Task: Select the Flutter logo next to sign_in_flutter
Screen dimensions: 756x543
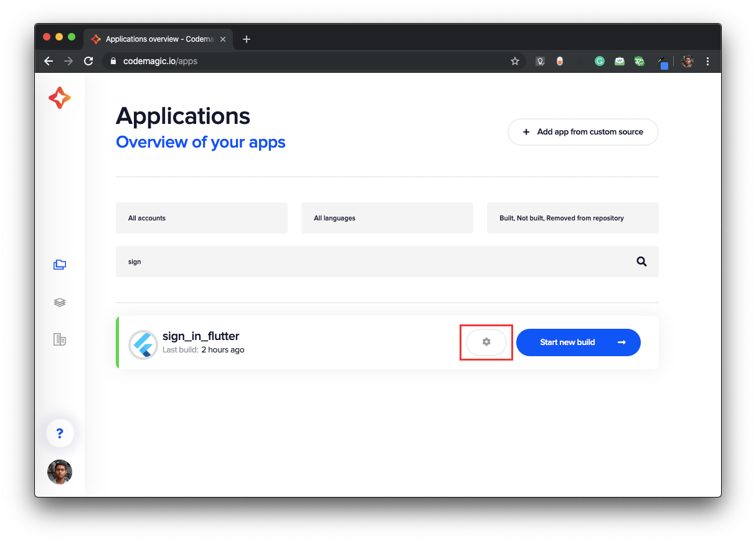Action: [x=143, y=344]
